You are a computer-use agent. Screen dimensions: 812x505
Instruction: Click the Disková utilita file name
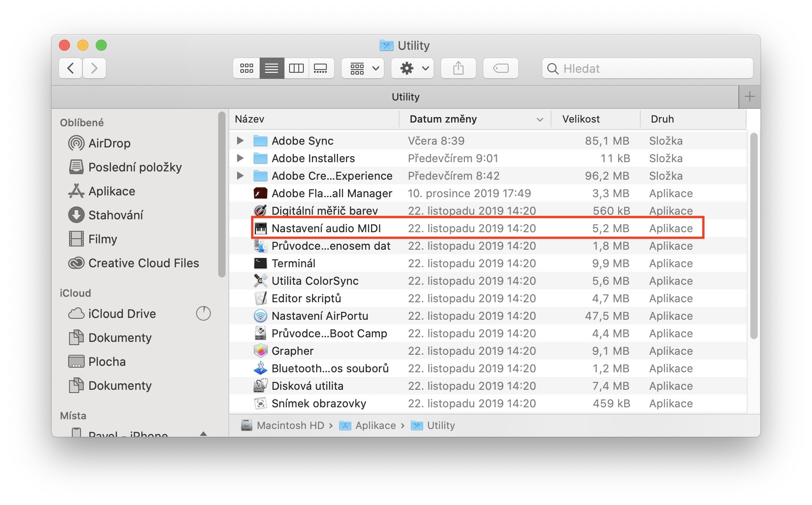point(307,386)
